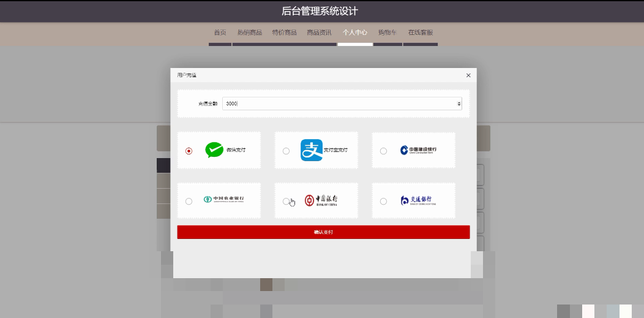Viewport: 644px width, 318px height.
Task: Open the 购物车 navigation tab
Action: pos(388,32)
